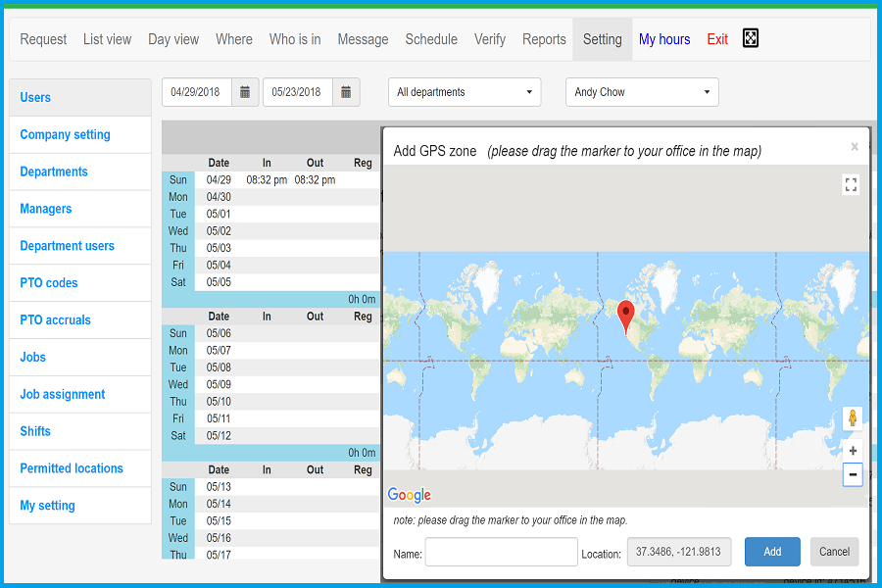The height and width of the screenshot is (588, 882).
Task: Open the end date calendar picker
Action: [x=345, y=91]
